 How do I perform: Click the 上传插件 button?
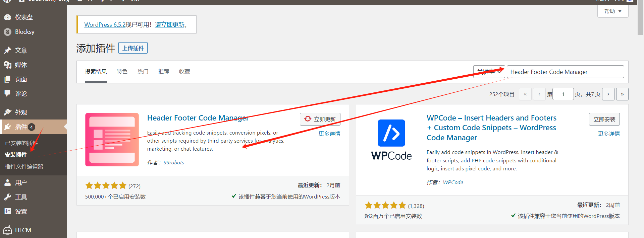click(x=133, y=48)
